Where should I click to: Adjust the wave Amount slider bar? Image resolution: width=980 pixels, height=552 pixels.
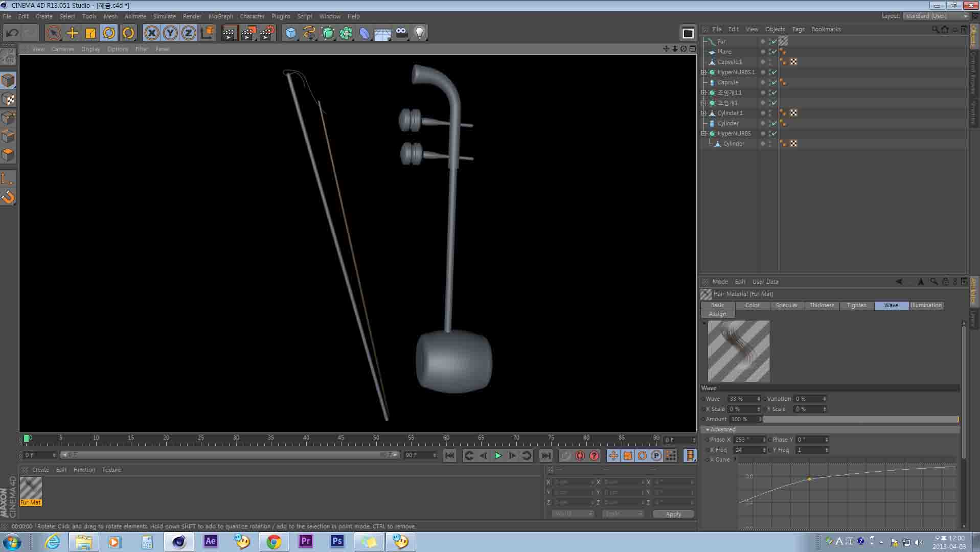861,419
